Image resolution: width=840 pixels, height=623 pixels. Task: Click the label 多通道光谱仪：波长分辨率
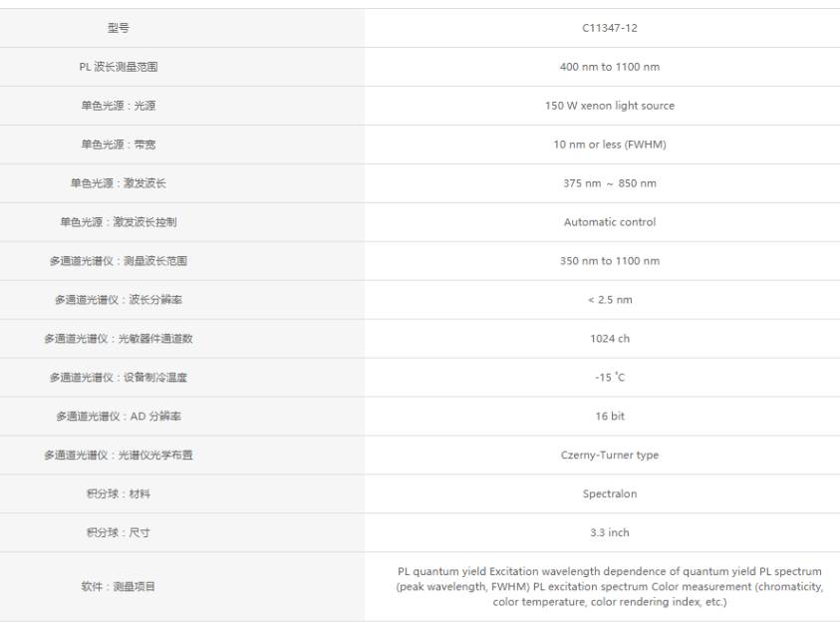(x=119, y=300)
